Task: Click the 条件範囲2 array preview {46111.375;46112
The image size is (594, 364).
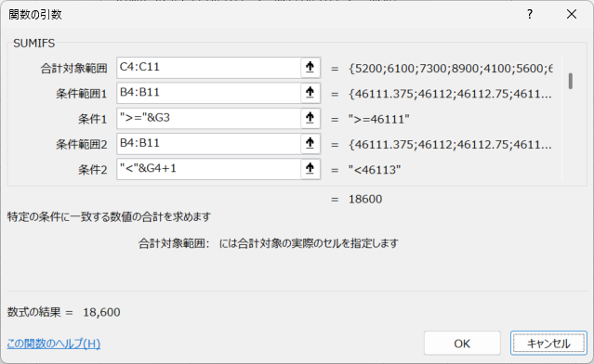Action: pos(450,145)
